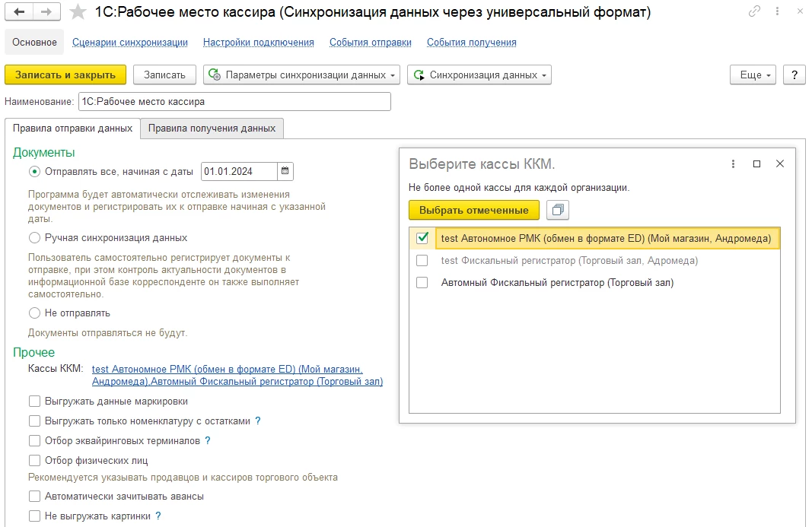Image resolution: width=812 pixels, height=527 pixels.
Task: Open "Синхронизация данных" dropdown menu
Action: click(479, 75)
